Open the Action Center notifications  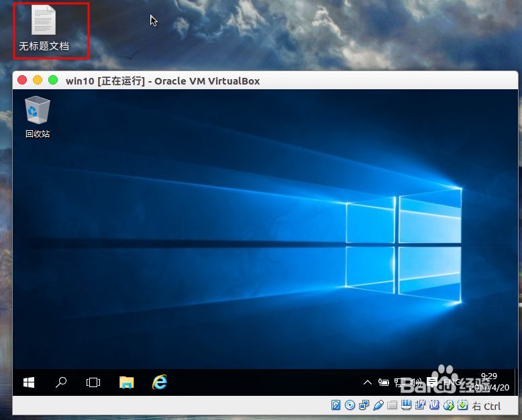point(432,382)
